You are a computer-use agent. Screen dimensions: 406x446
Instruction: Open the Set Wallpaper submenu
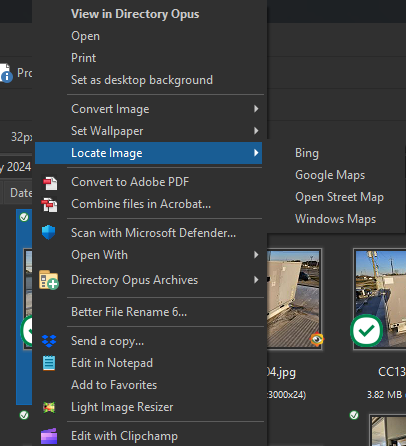(x=149, y=131)
